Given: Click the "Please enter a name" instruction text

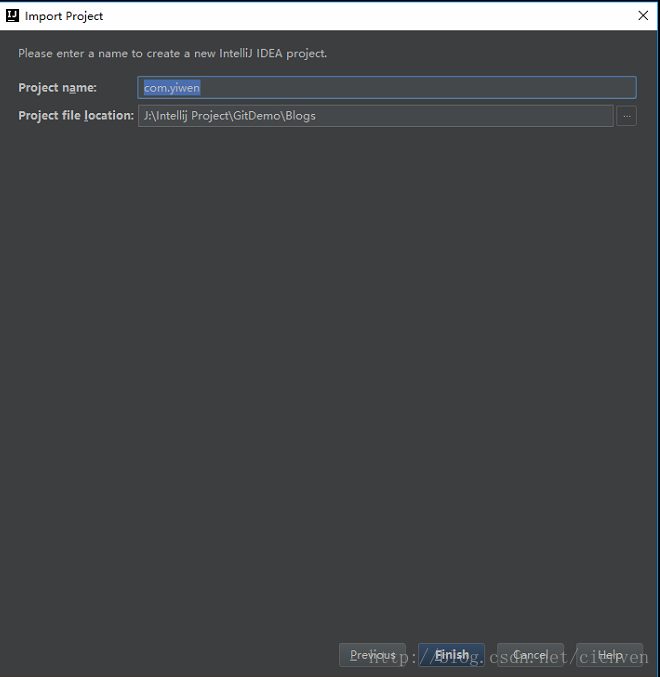Looking at the screenshot, I should (172, 54).
